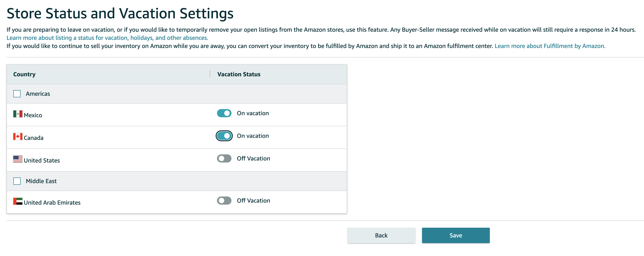Save the vacation settings
Screen dimensions: 644x256
coord(455,235)
